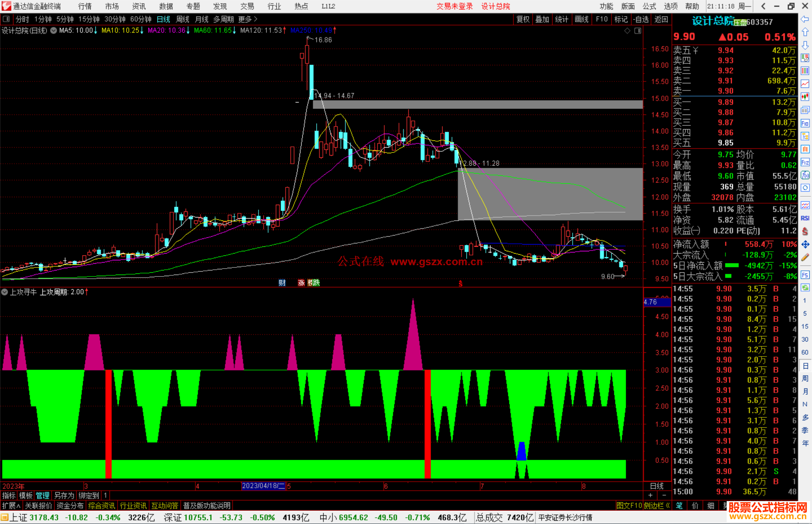Click the F10 sidebar icon
Screen dimensions: 812x524
point(805,124)
